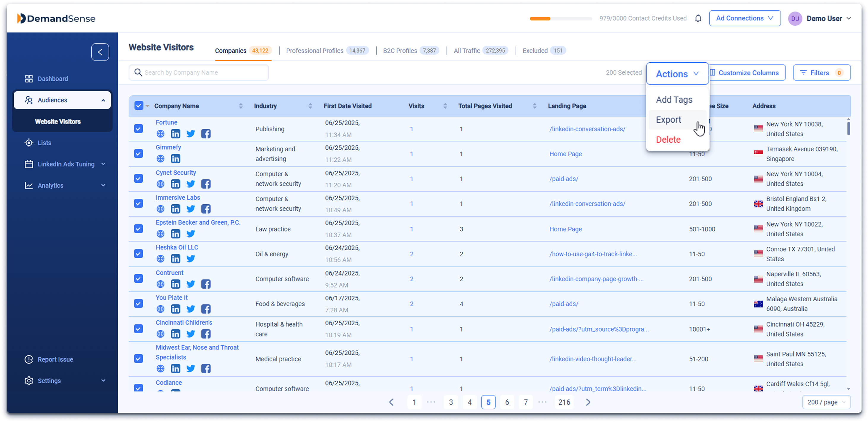Open Dashboard in sidebar

pyautogui.click(x=53, y=78)
